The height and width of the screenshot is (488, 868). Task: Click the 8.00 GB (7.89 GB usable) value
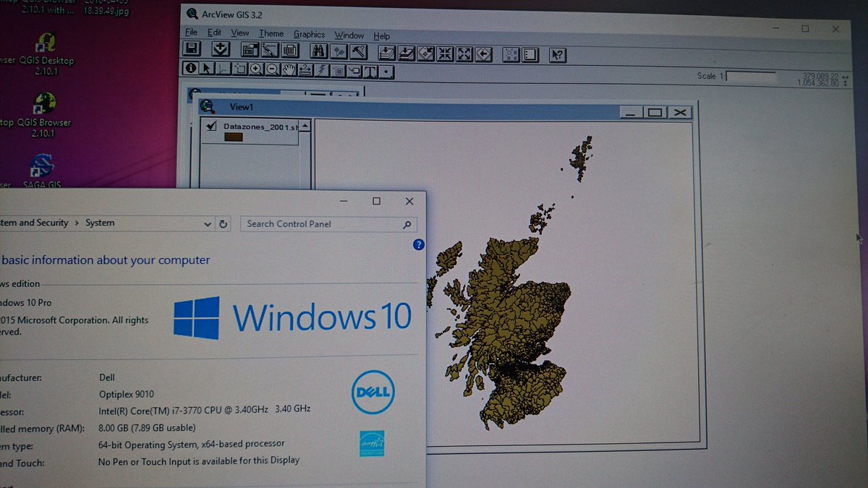click(147, 427)
